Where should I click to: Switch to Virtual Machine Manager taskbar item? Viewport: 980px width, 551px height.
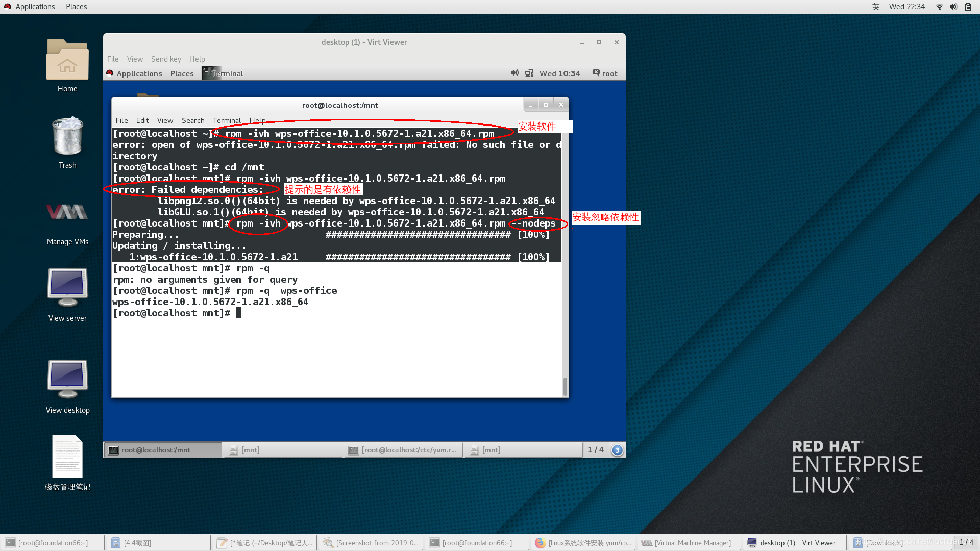[x=690, y=543]
